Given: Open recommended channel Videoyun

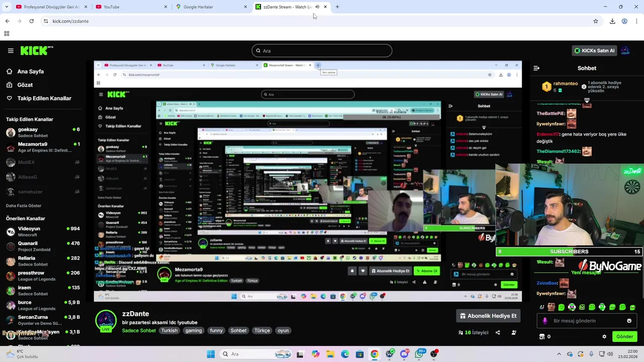Looking at the screenshot, I should tap(43, 232).
